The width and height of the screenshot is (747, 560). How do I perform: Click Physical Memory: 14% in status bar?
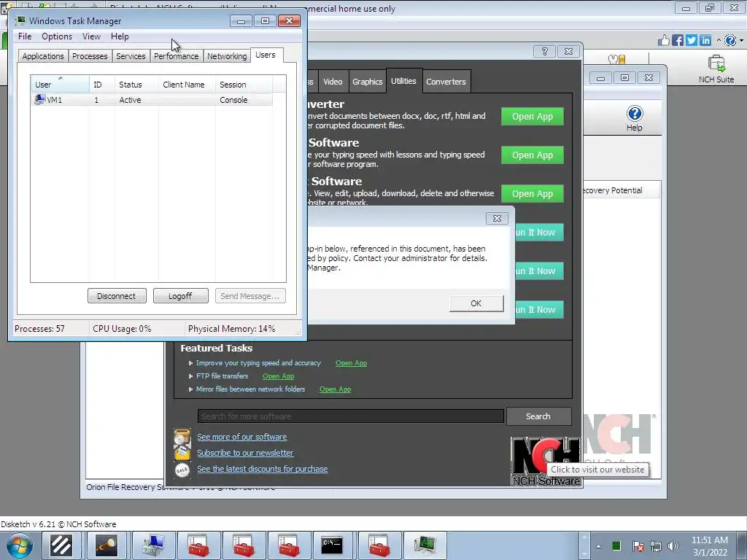coord(231,329)
